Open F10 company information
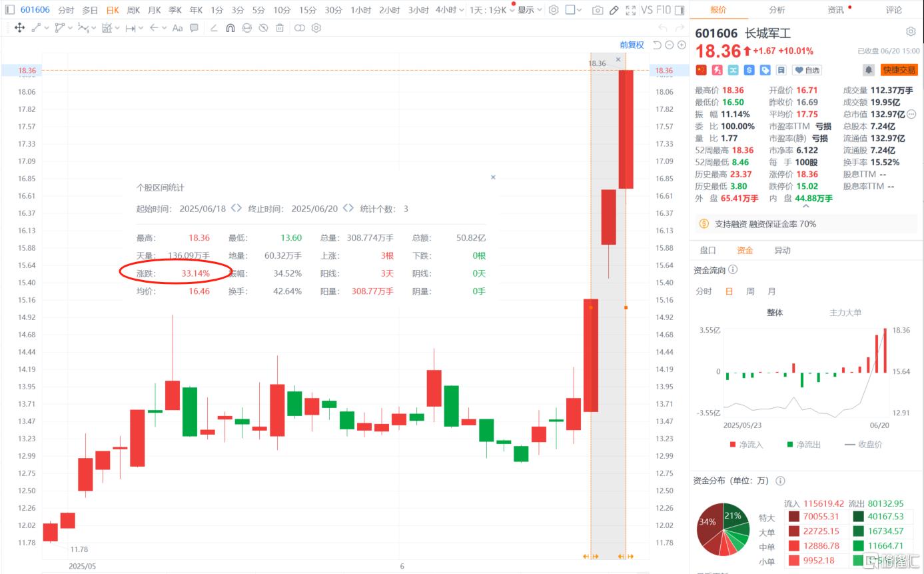The image size is (924, 574). click(664, 10)
